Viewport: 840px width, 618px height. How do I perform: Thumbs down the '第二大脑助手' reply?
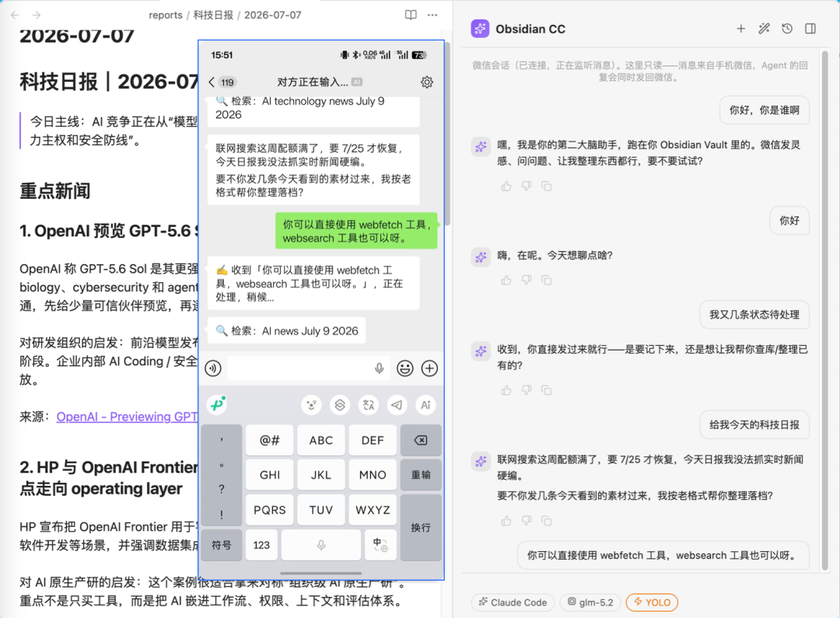527,187
